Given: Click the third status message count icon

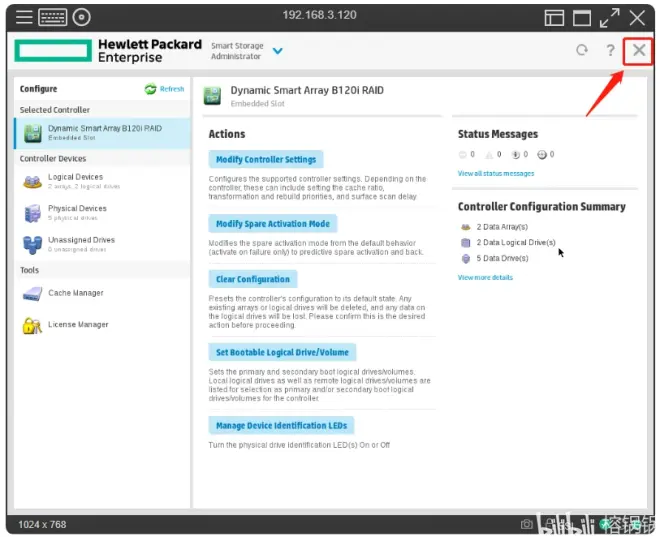Looking at the screenshot, I should click(515, 155).
